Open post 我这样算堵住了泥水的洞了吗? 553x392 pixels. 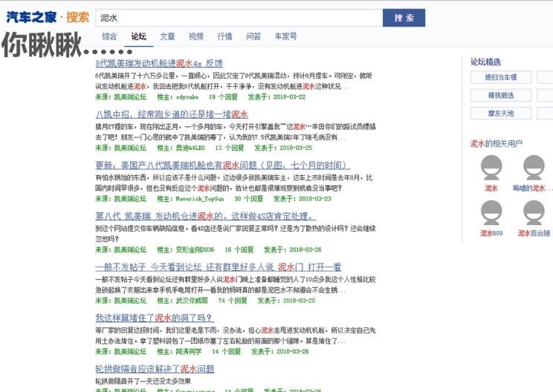(x=155, y=318)
